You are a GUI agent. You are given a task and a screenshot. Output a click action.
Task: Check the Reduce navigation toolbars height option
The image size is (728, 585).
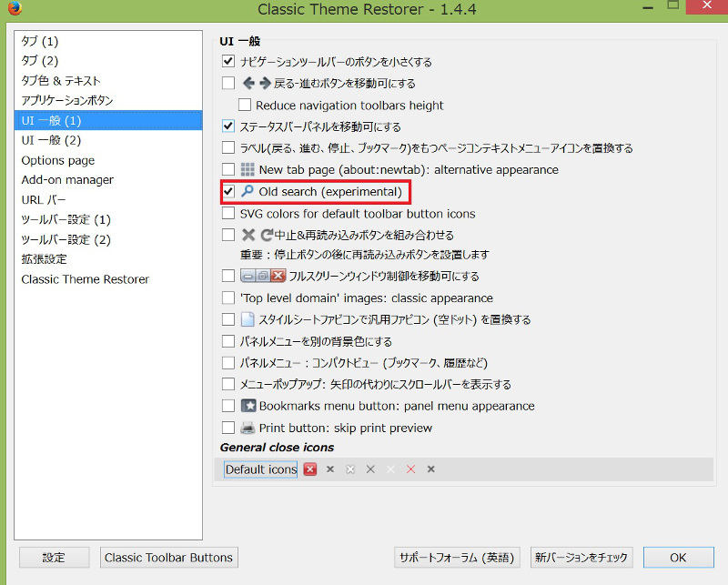(245, 106)
